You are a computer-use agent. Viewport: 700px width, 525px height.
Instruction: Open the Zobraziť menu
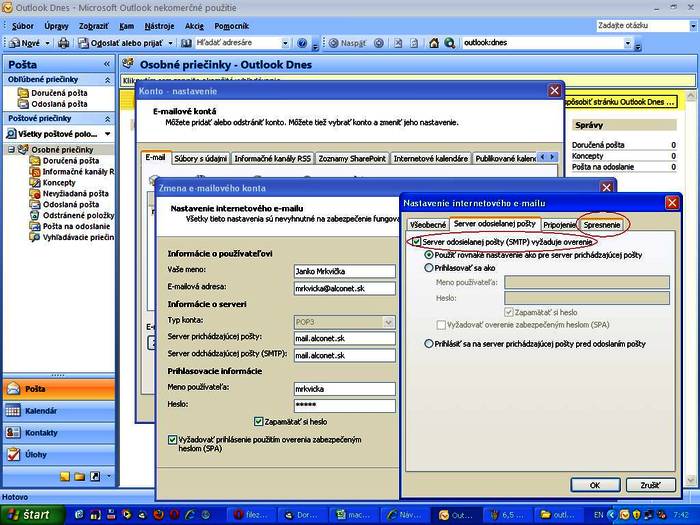coord(93,26)
